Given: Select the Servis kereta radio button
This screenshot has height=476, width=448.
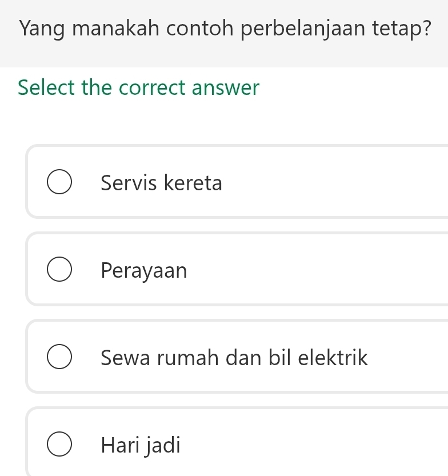Looking at the screenshot, I should coord(59,183).
